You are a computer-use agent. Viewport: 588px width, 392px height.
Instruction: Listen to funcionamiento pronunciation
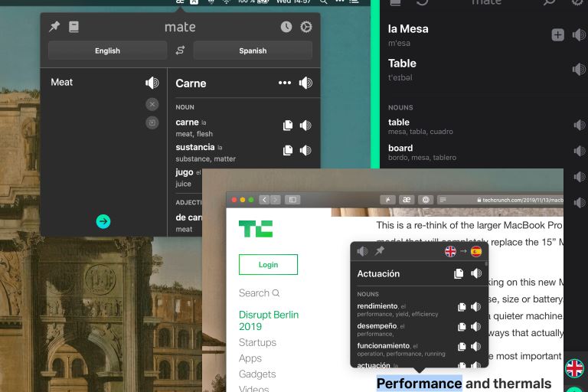[476, 347]
